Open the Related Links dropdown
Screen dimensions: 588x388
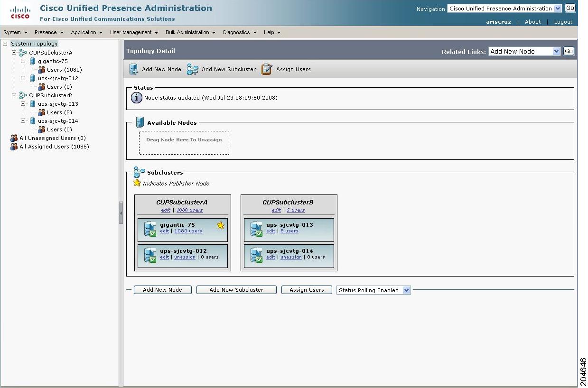coord(524,51)
